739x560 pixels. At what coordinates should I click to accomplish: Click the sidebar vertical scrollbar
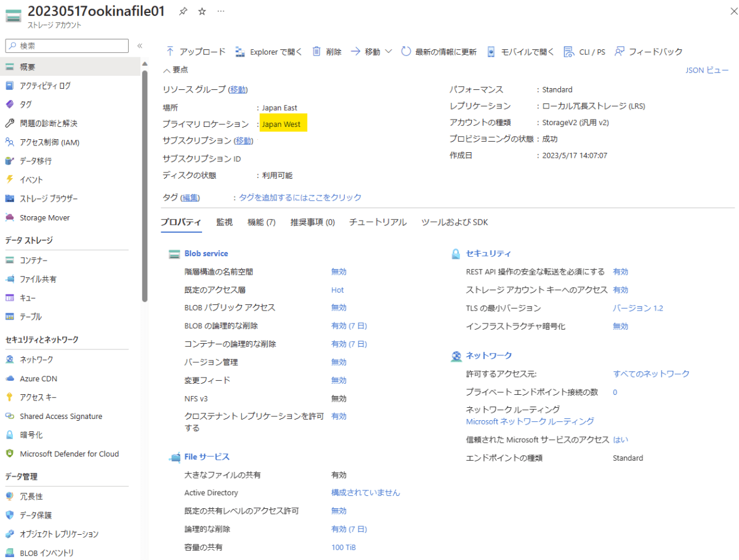145,186
